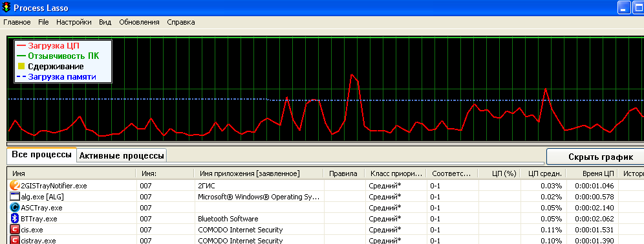
Task: Select the 2GISTrayNotifier.exe process icon
Action: point(14,185)
